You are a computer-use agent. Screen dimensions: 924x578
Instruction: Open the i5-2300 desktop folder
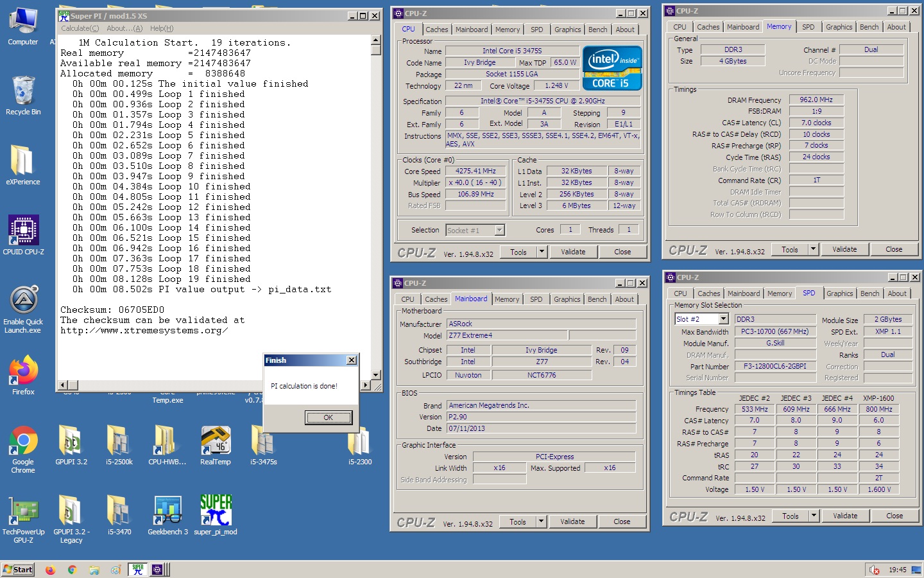click(x=360, y=445)
